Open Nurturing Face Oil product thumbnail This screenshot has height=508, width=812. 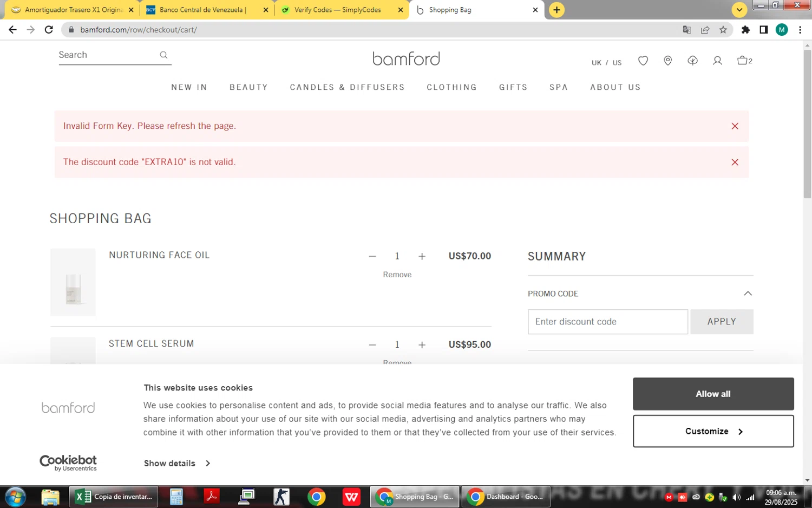click(73, 282)
